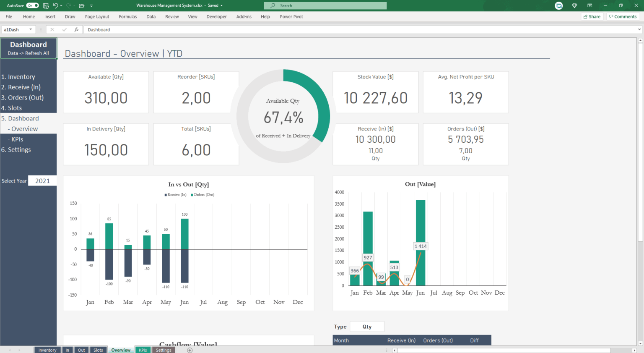Image resolution: width=644 pixels, height=353 pixels.
Task: Open the Settings sheet tab
Action: tap(164, 350)
